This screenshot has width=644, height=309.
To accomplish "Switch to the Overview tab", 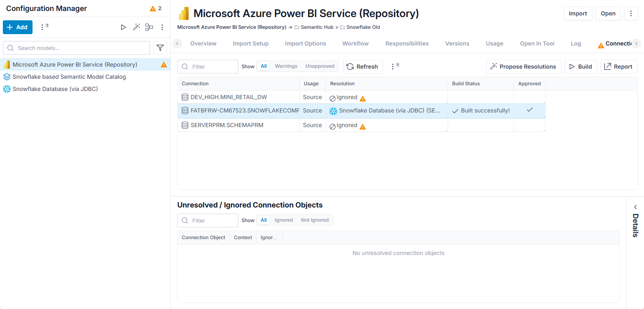I will tap(203, 43).
